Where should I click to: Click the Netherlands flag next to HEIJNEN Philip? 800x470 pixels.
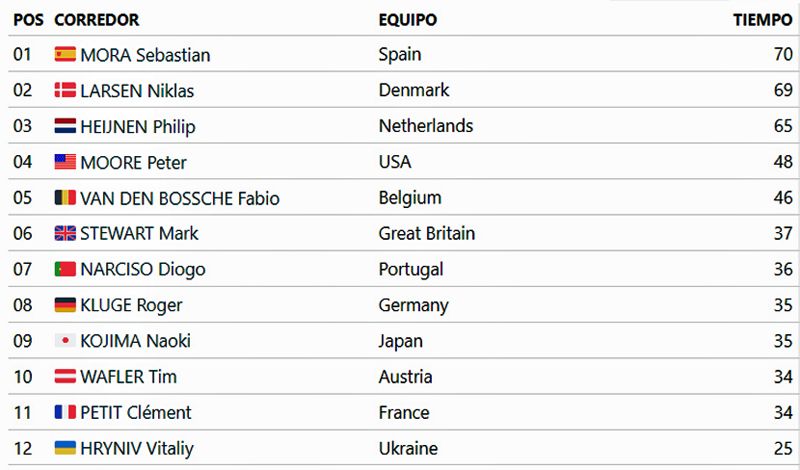point(65,126)
